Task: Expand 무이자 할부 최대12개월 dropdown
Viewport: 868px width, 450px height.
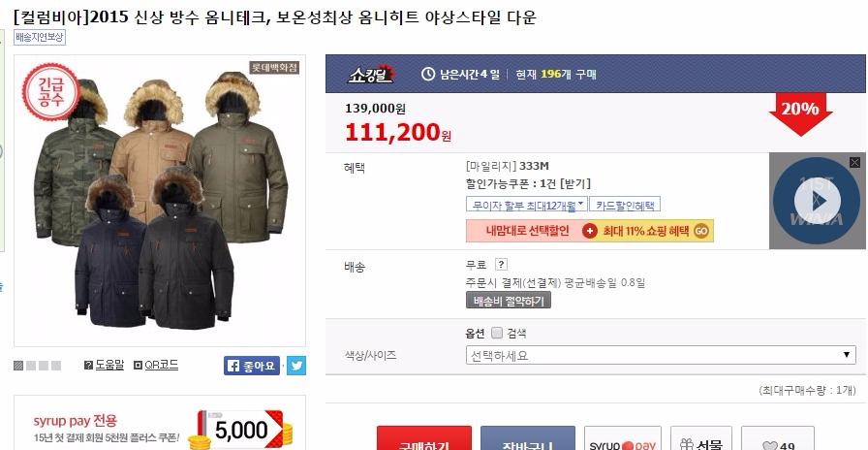Action: tap(527, 205)
